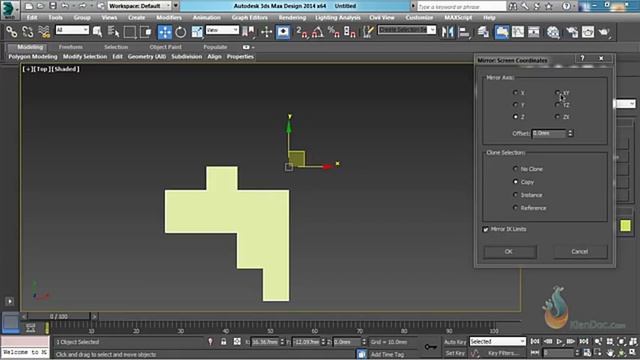Activate the Select and Rotate tool
The width and height of the screenshot is (640, 360).
[x=181, y=32]
